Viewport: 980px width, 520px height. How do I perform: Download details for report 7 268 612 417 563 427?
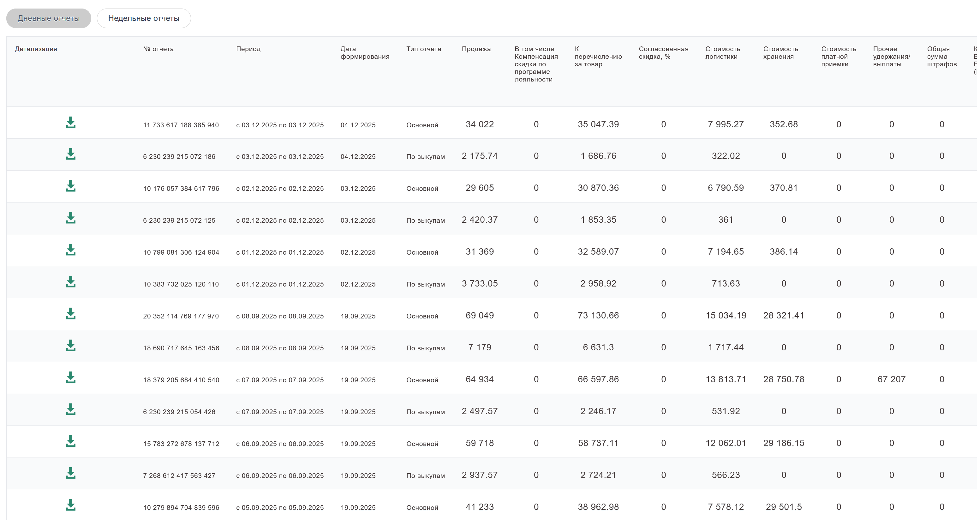point(71,473)
